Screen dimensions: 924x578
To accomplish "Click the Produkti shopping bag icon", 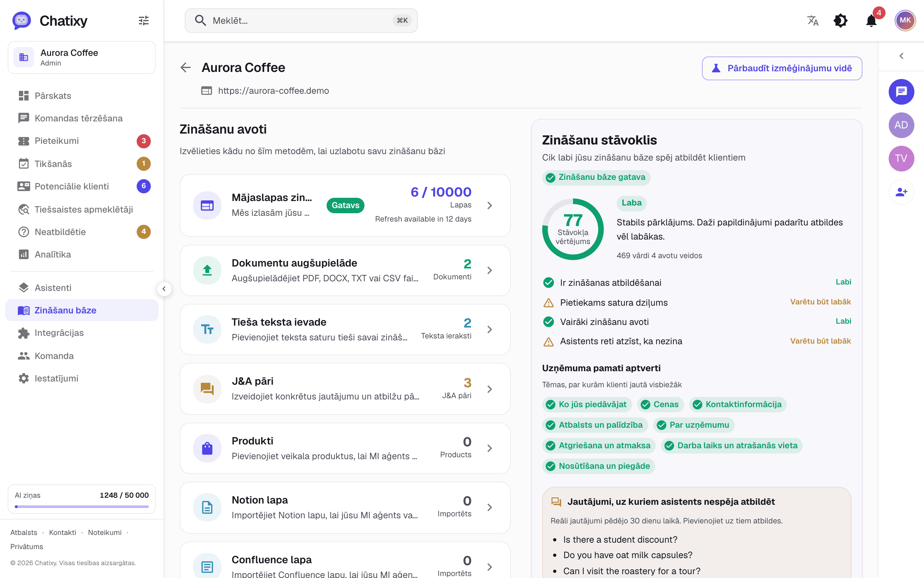I will [x=207, y=448].
